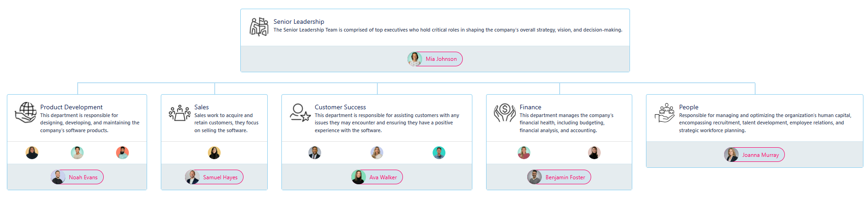
Task: Open Joanna Murray's profile chip
Action: (x=754, y=155)
